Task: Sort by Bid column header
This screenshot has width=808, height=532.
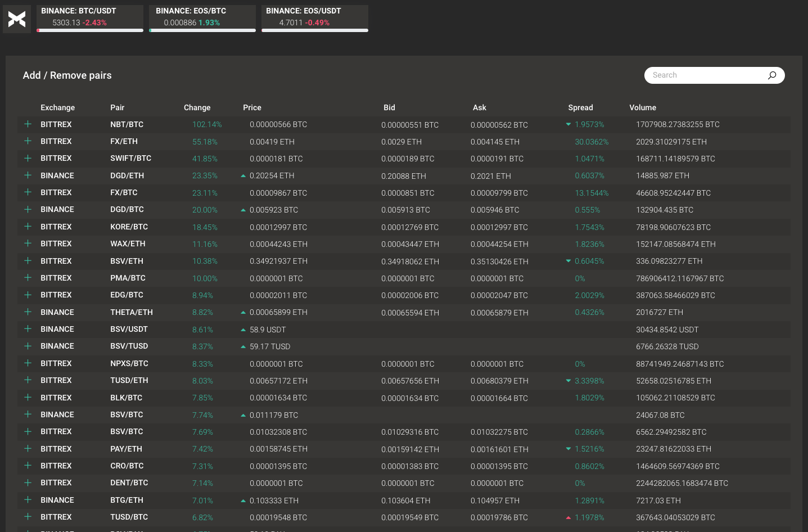Action: tap(389, 107)
